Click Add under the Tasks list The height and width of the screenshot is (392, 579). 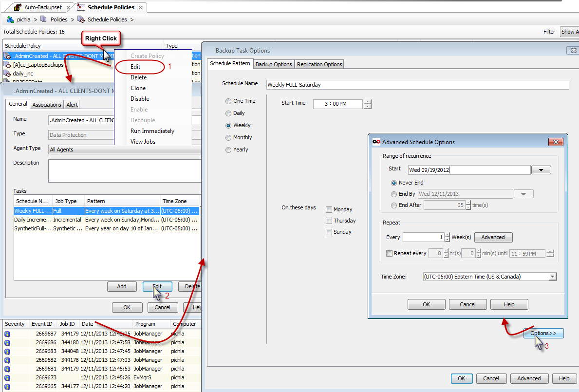click(122, 286)
